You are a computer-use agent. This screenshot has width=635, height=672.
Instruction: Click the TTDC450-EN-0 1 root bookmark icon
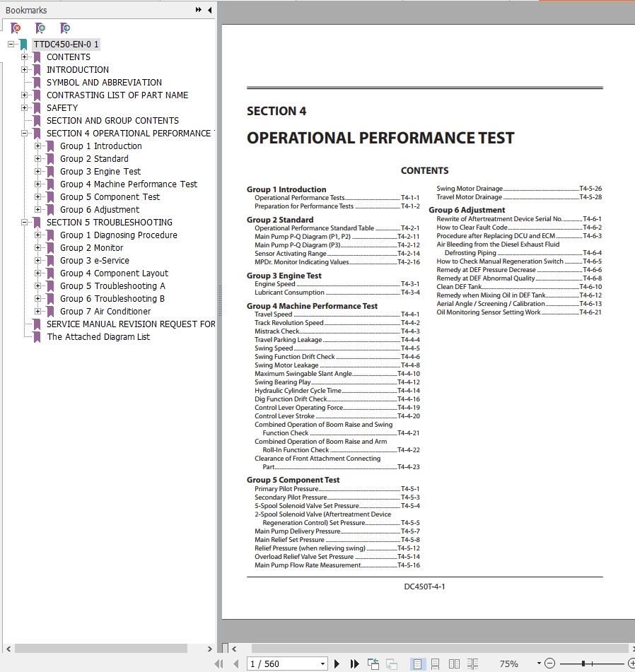(x=23, y=44)
